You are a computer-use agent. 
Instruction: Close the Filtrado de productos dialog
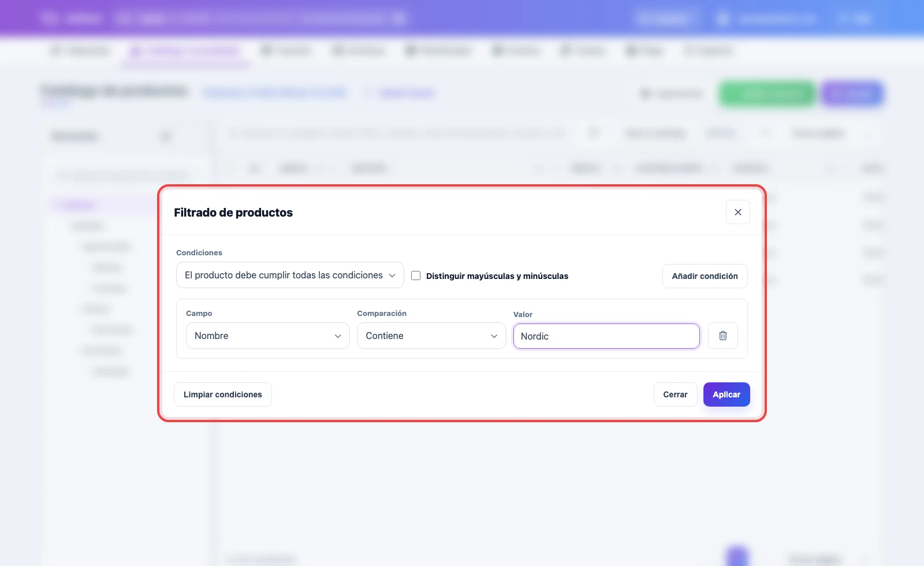pyautogui.click(x=738, y=212)
